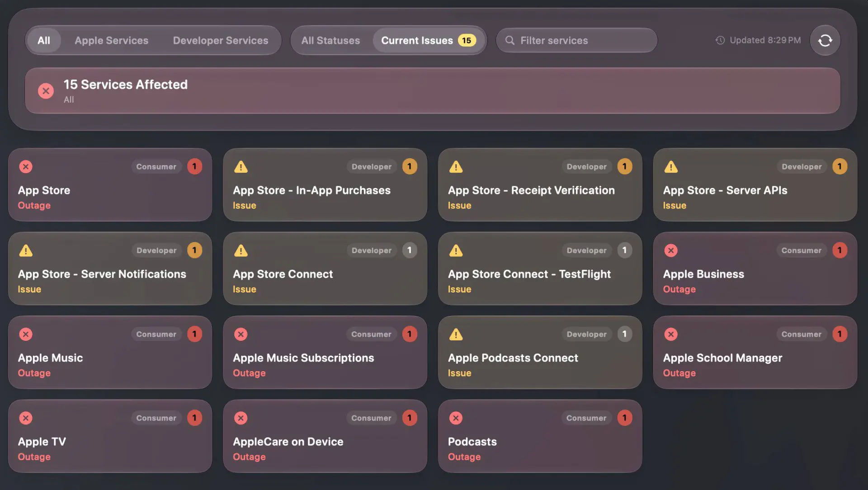
Task: Expand the AppleCare on Device card
Action: (325, 436)
